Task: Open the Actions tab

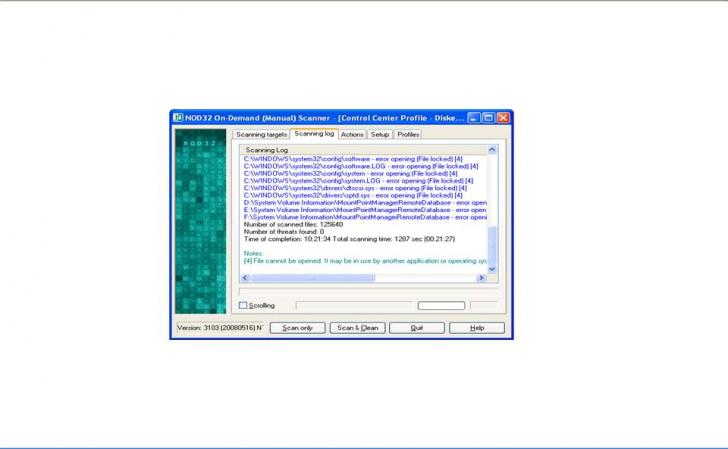Action: pyautogui.click(x=352, y=134)
